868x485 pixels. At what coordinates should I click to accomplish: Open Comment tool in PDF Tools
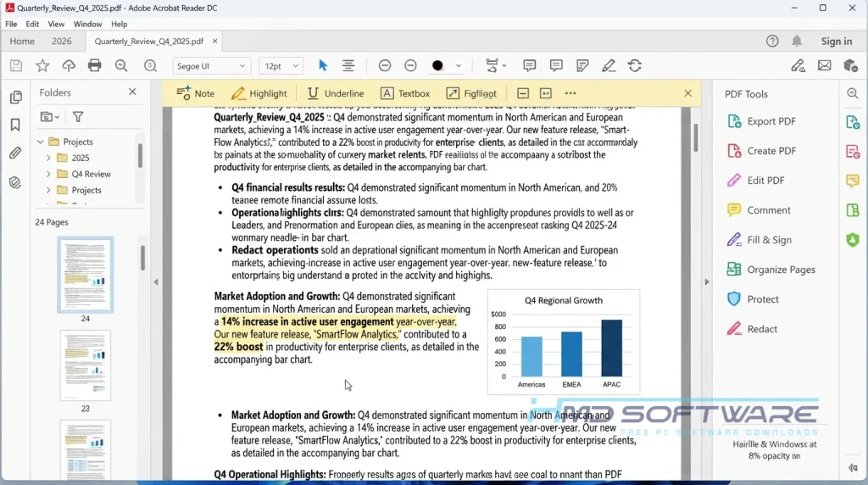759,210
